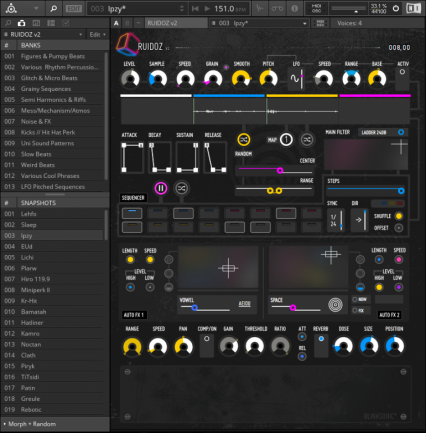
Task: Open the dropdown arrow beside Reaktor logo
Action: (36, 9)
